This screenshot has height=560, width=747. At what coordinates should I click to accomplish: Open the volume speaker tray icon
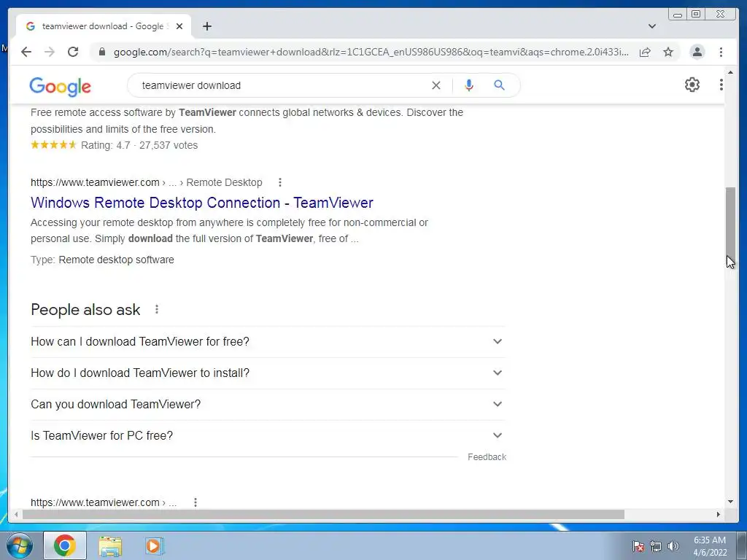pos(673,546)
